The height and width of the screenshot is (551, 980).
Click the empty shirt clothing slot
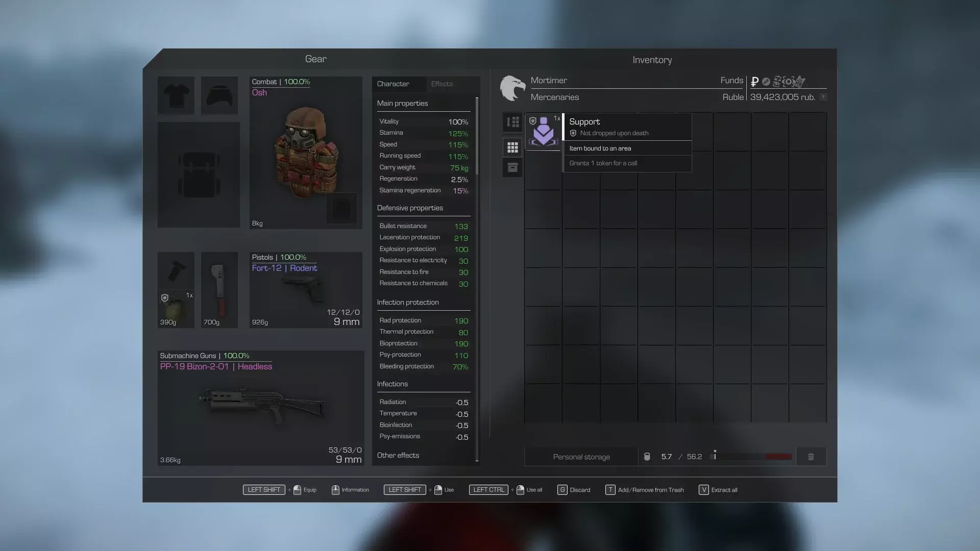(x=176, y=95)
